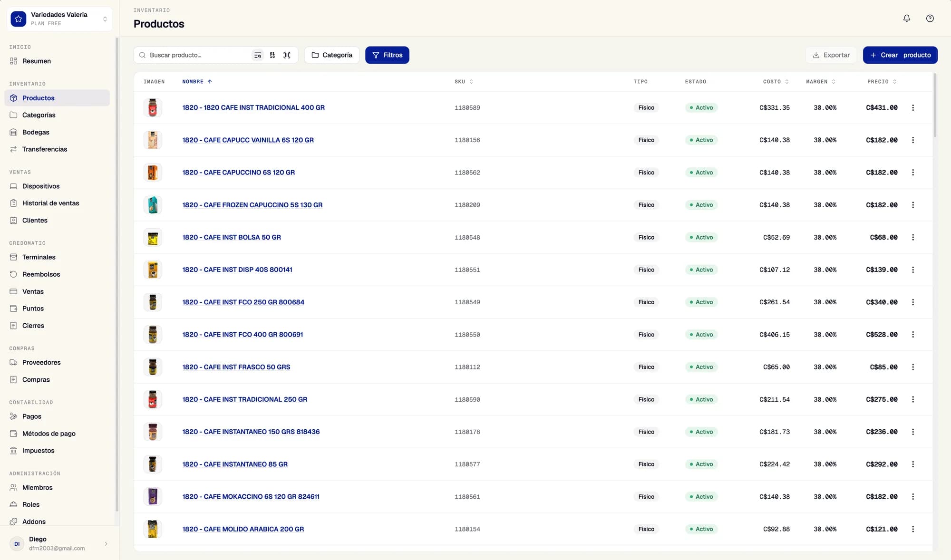Click SKU value 1180589
951x560 pixels.
pos(467,108)
